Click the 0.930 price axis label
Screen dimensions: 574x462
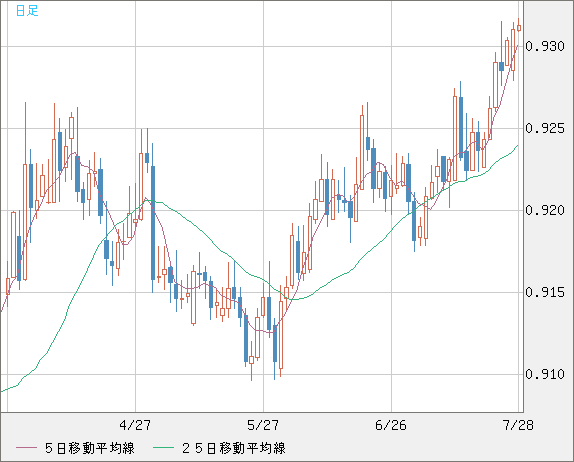[x=545, y=46]
